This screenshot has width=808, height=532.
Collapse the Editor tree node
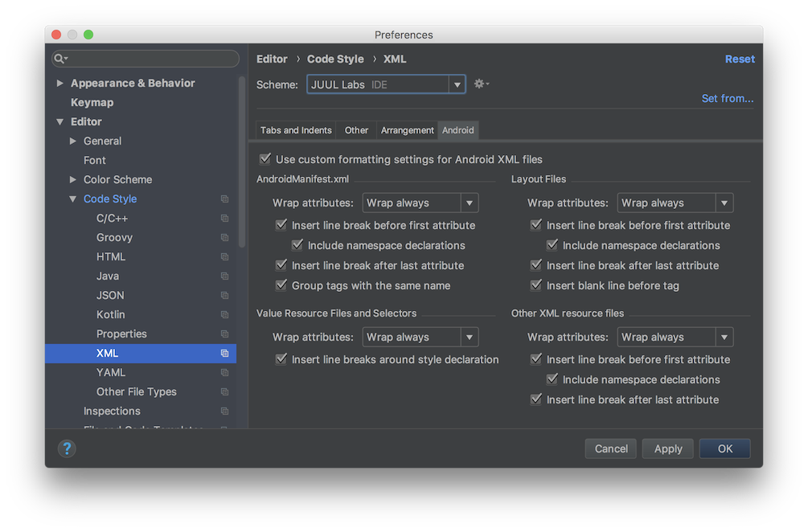(x=60, y=122)
